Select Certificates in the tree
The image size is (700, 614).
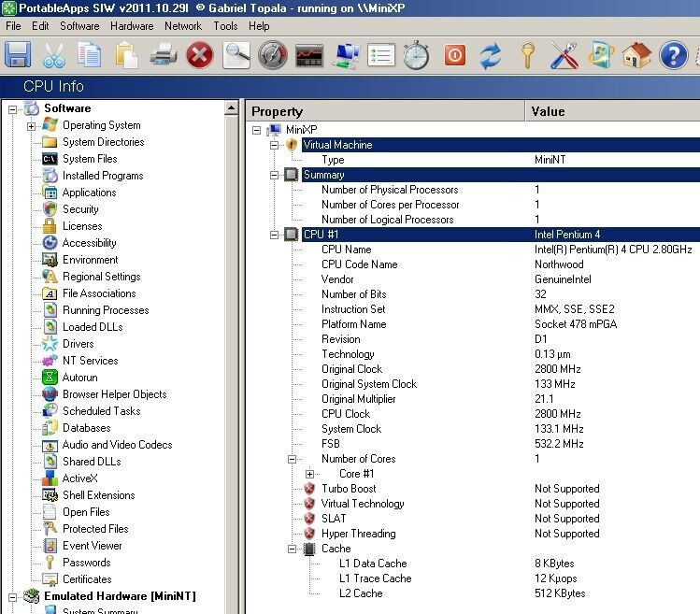tap(87, 579)
